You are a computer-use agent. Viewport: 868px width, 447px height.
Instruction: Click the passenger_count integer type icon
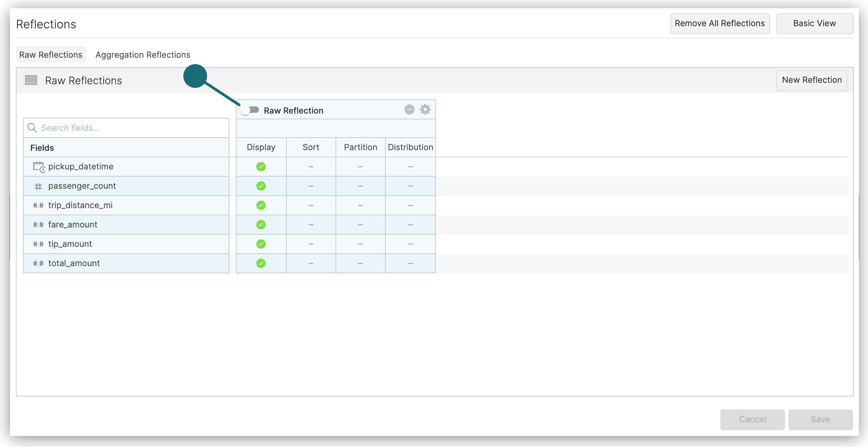(x=38, y=186)
